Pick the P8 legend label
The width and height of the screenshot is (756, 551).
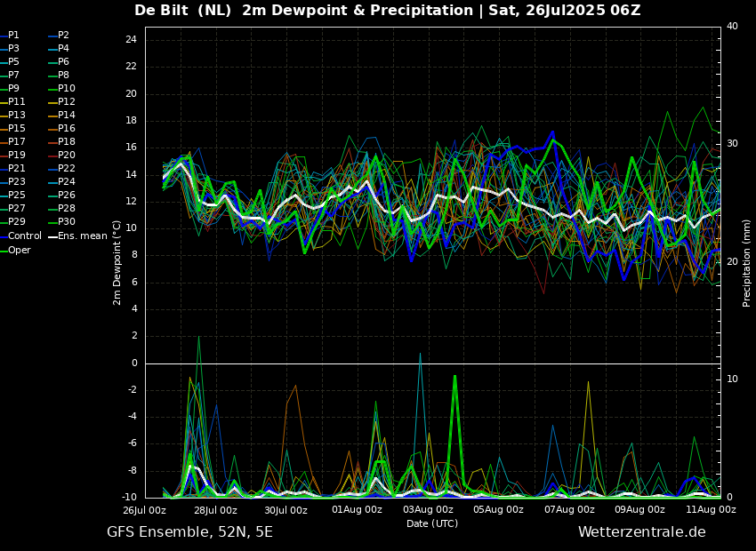(64, 76)
